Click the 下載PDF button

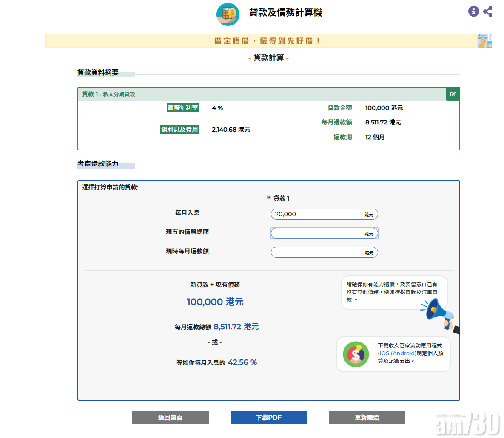pyautogui.click(x=269, y=418)
